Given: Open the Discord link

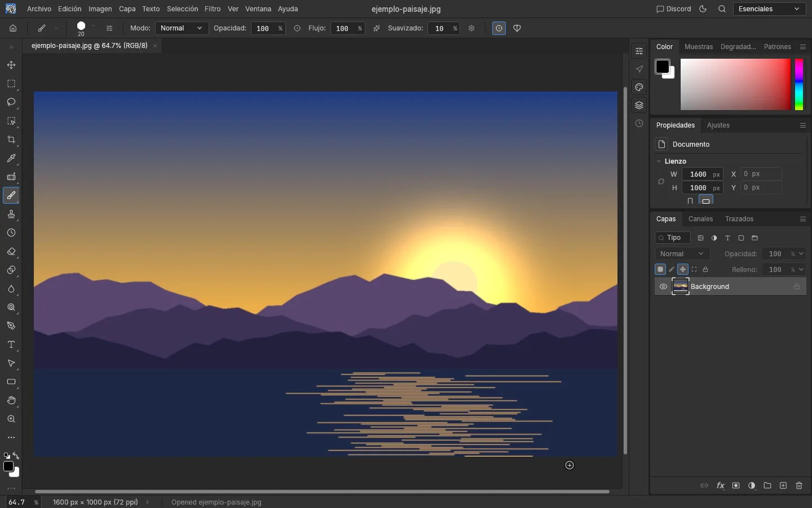Looking at the screenshot, I should point(674,9).
